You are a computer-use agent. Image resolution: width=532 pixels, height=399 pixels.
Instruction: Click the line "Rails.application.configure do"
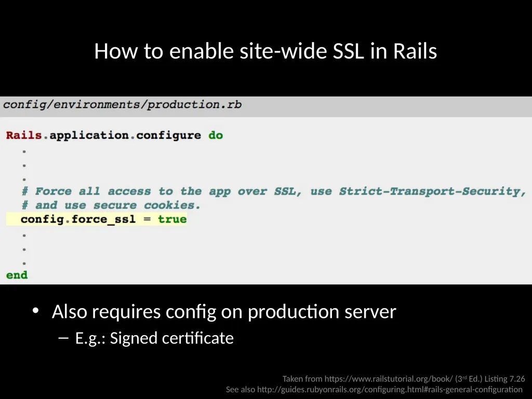(114, 136)
